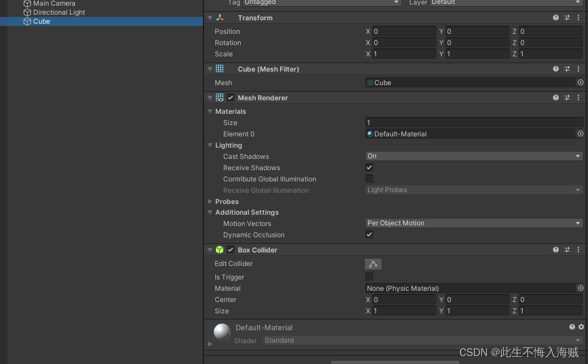Click the Transform component icon
The height and width of the screenshot is (364, 588).
coord(219,17)
